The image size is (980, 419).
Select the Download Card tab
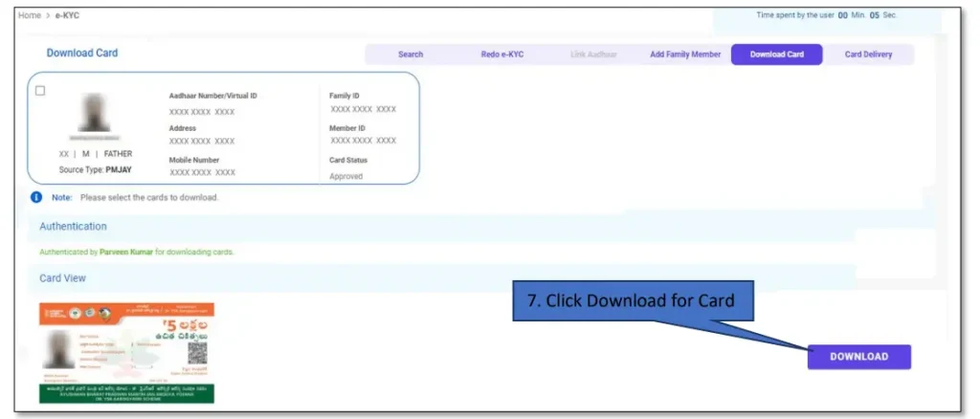click(777, 55)
